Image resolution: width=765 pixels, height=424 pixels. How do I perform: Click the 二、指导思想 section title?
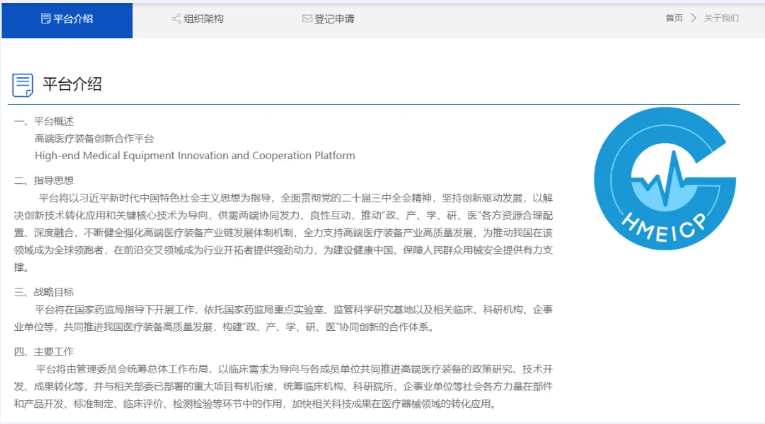(44, 181)
